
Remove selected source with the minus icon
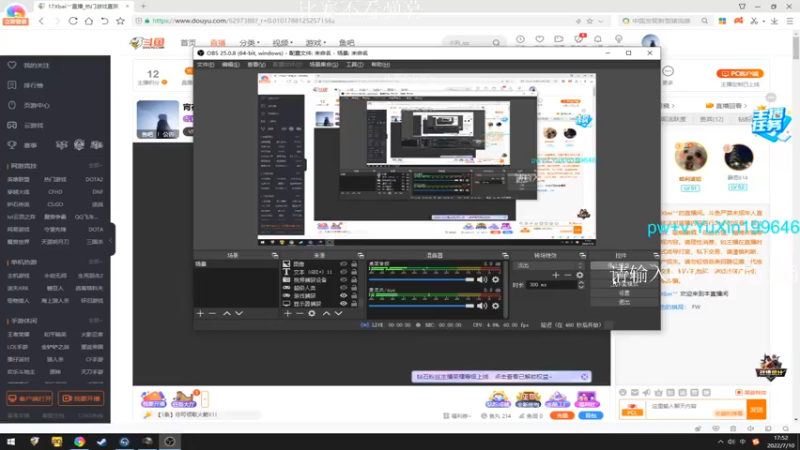pyautogui.click(x=299, y=313)
